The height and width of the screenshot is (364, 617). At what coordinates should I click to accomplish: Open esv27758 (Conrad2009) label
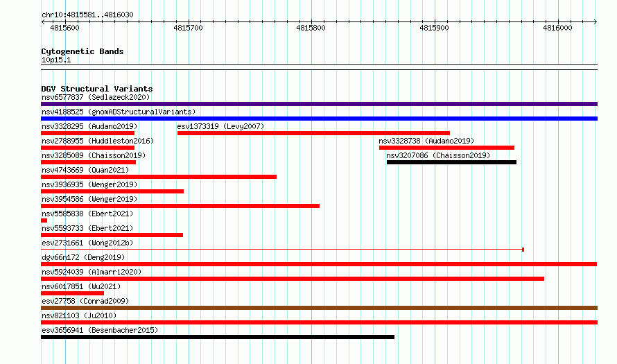click(85, 301)
